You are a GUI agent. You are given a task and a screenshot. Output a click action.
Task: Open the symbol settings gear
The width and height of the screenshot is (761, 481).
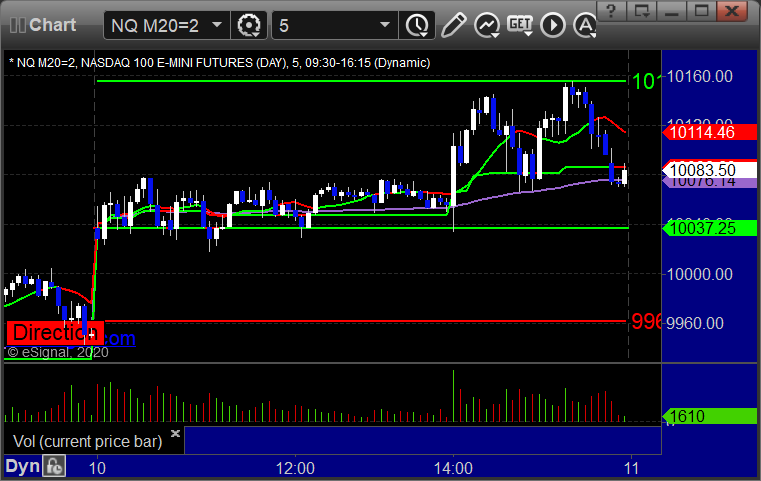tap(248, 25)
